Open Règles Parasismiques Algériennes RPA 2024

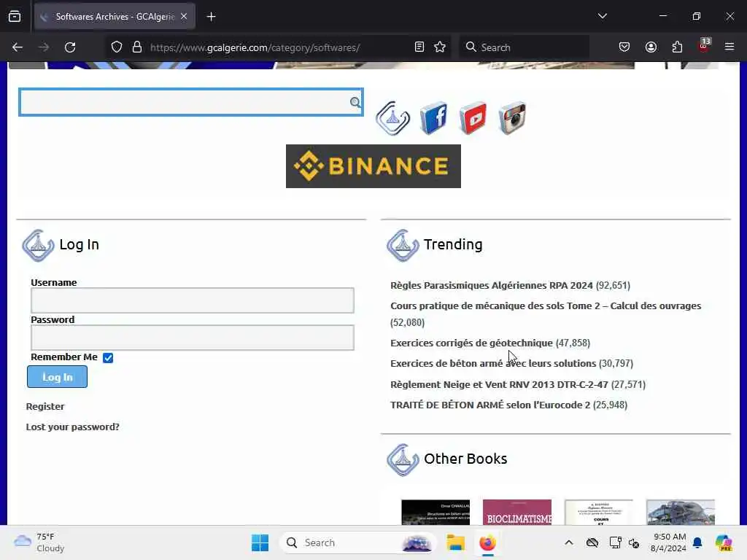(492, 285)
